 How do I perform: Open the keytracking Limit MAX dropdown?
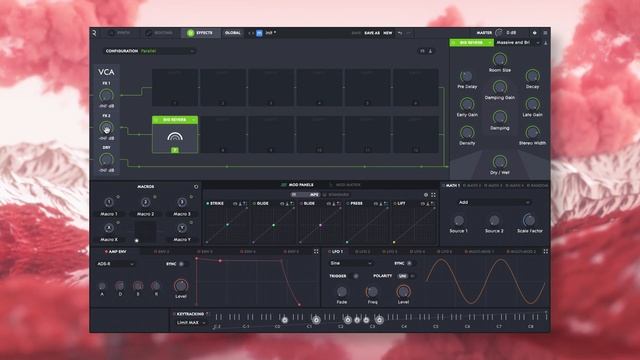click(191, 323)
